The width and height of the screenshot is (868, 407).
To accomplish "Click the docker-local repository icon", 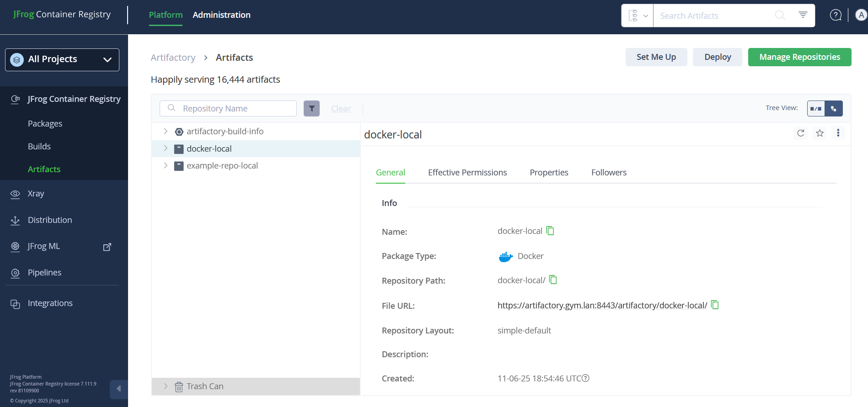I will click(179, 149).
